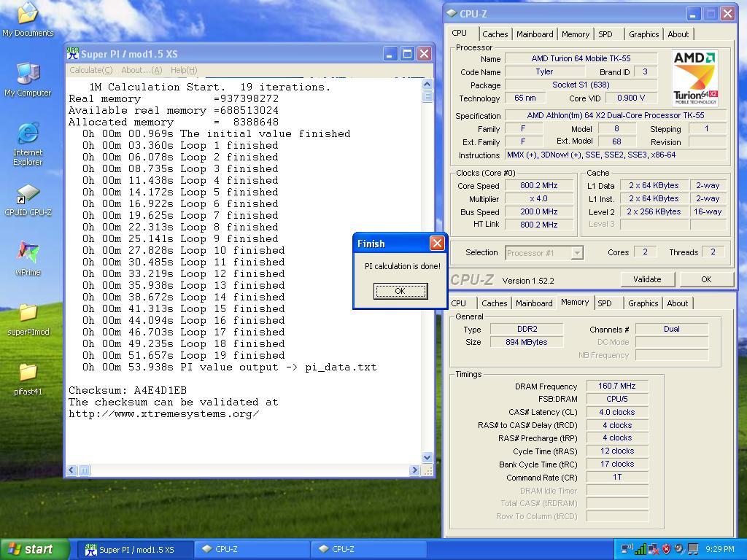
Task: Click Super PI horizontal scrollbar right arrow
Action: [x=414, y=470]
